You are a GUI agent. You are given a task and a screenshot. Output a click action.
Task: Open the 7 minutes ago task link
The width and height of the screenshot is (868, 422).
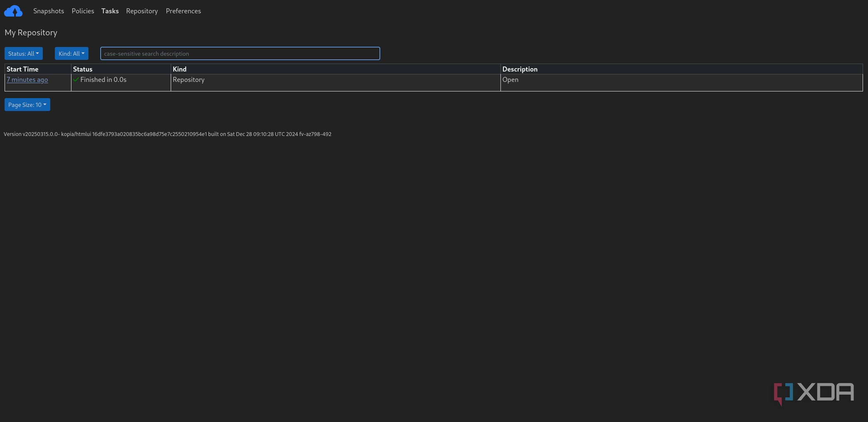(27, 80)
